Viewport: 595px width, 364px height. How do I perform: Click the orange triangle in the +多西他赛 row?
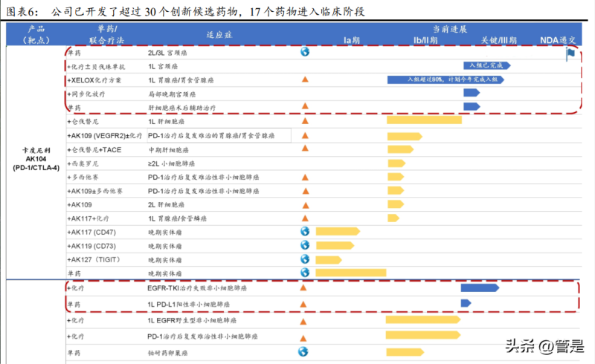coord(305,177)
